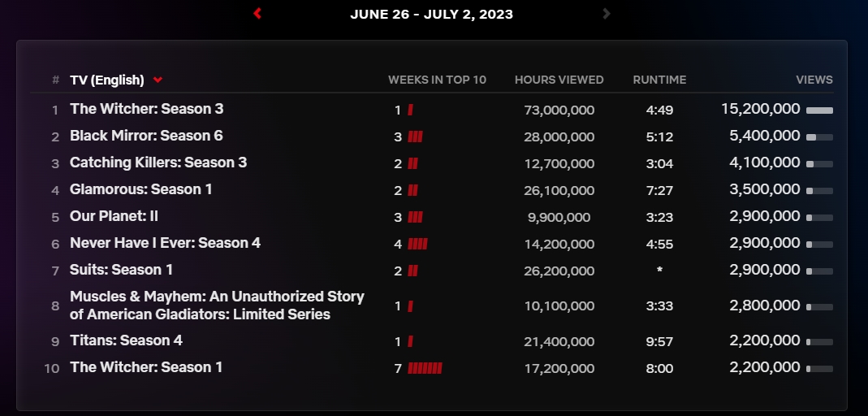Viewport: 868px width, 416px height.
Task: Click the Weeks in Top 10 column header
Action: pos(437,80)
